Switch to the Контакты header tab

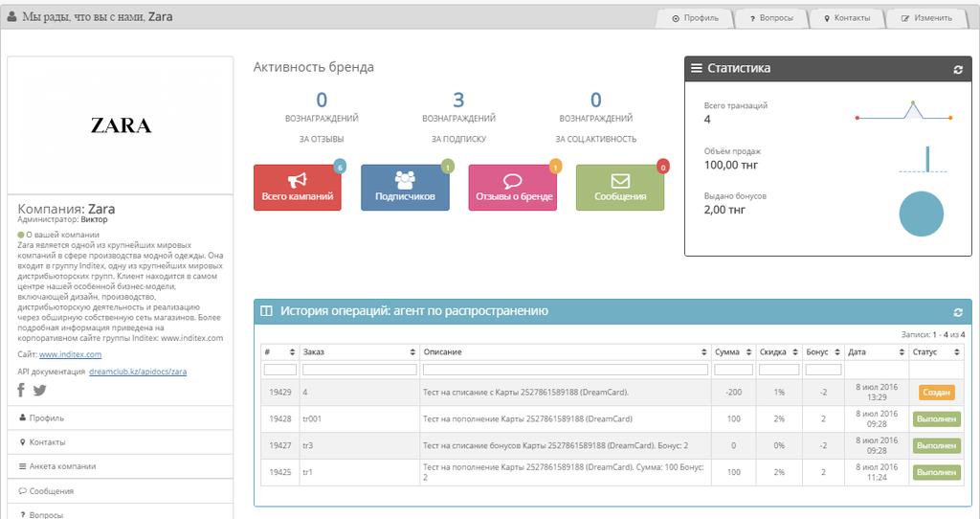point(847,18)
